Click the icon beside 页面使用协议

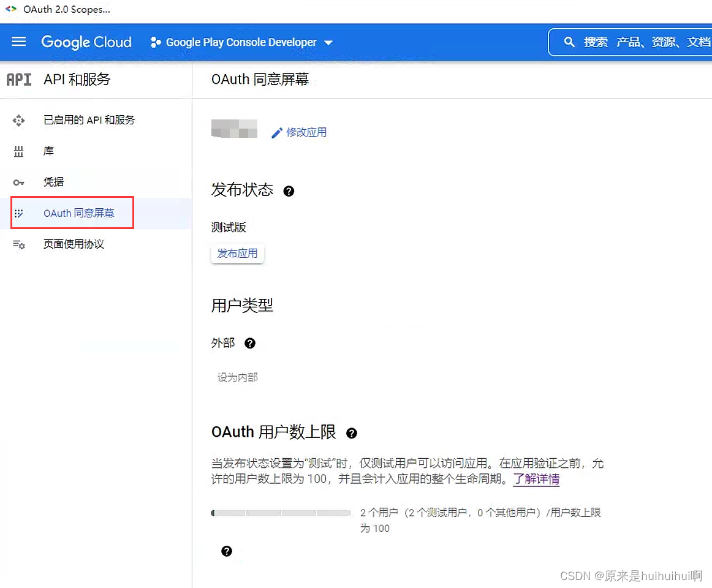pos(19,244)
